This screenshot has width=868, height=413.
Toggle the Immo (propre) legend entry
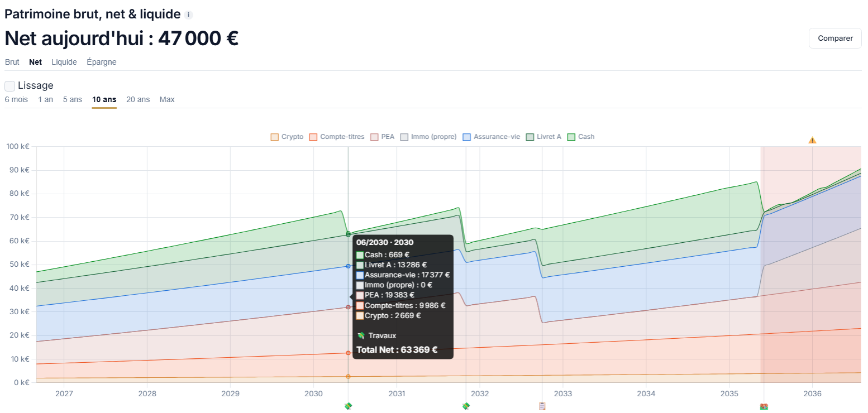click(428, 137)
